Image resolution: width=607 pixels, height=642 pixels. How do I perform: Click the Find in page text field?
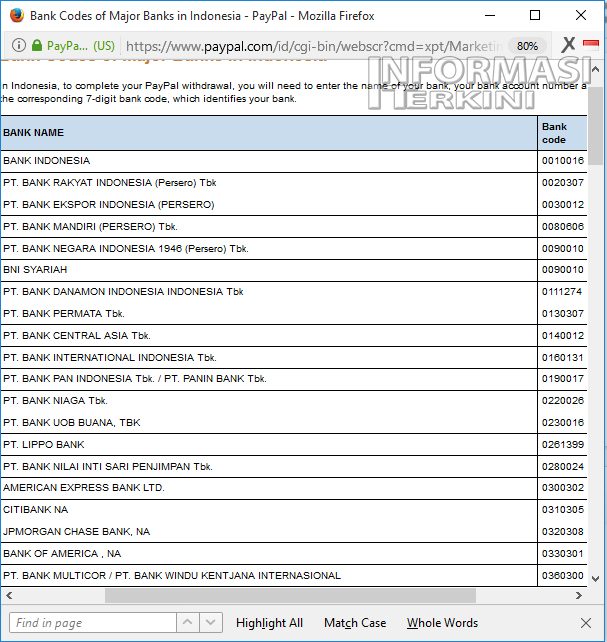tap(93, 622)
